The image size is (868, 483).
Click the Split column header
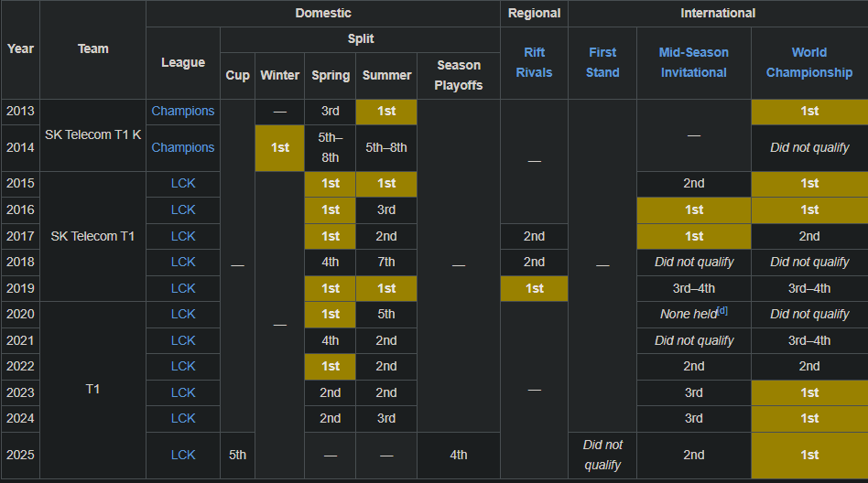click(x=361, y=39)
